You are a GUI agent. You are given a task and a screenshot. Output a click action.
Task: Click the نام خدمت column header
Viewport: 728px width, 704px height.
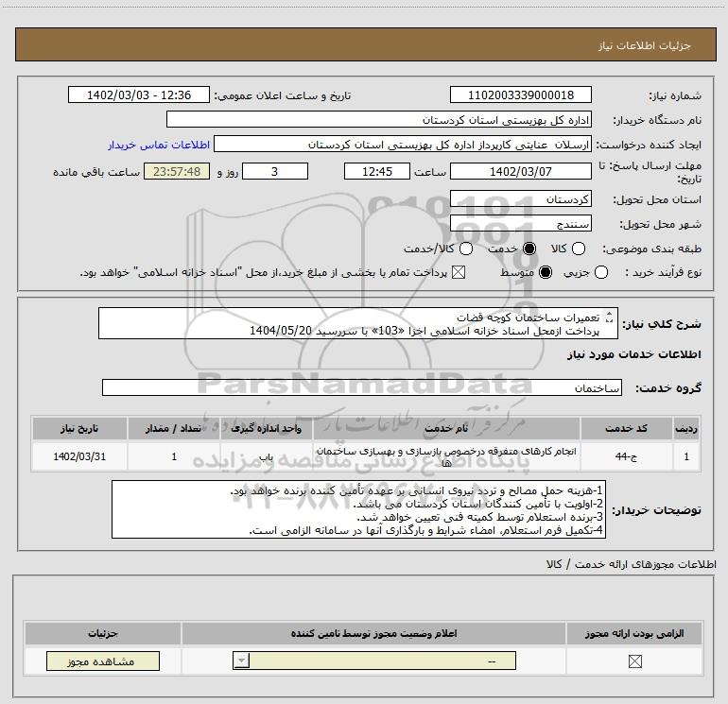[x=446, y=428]
